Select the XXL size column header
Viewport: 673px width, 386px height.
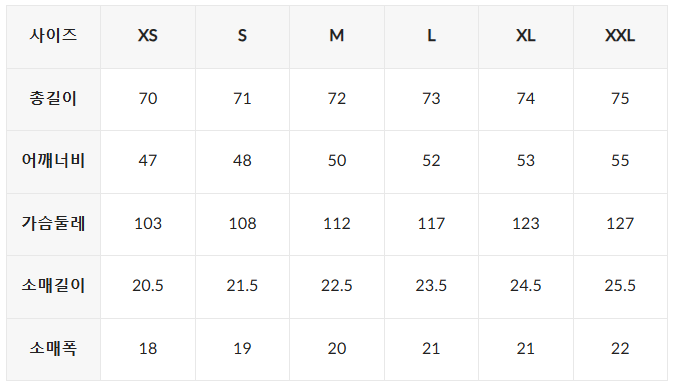[620, 35]
